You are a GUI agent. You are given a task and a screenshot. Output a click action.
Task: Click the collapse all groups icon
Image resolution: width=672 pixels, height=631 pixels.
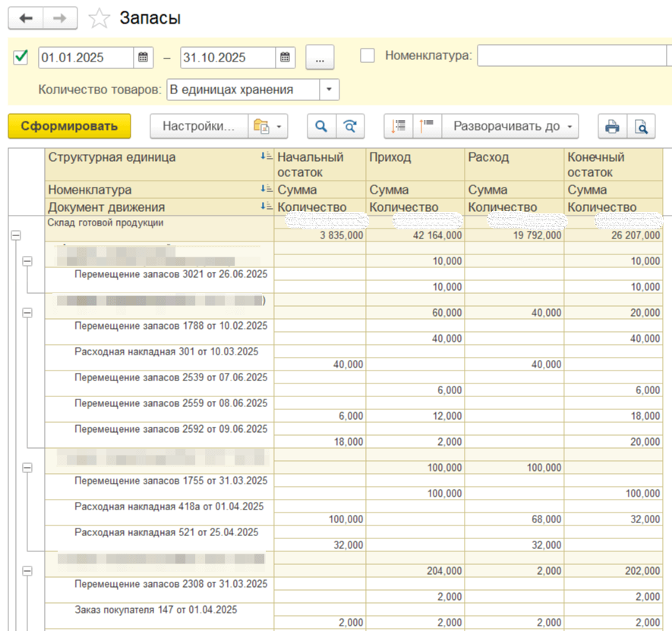click(427, 127)
